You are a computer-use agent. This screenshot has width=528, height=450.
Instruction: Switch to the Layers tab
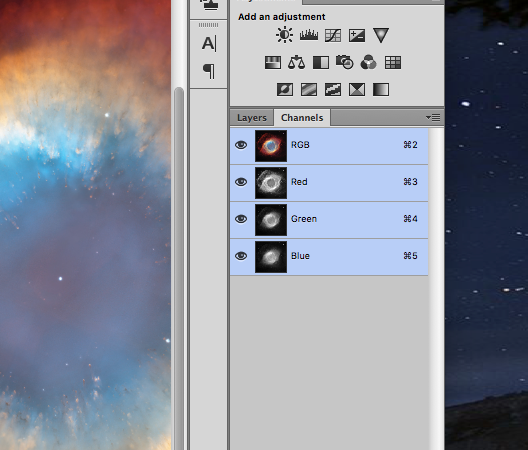(252, 118)
